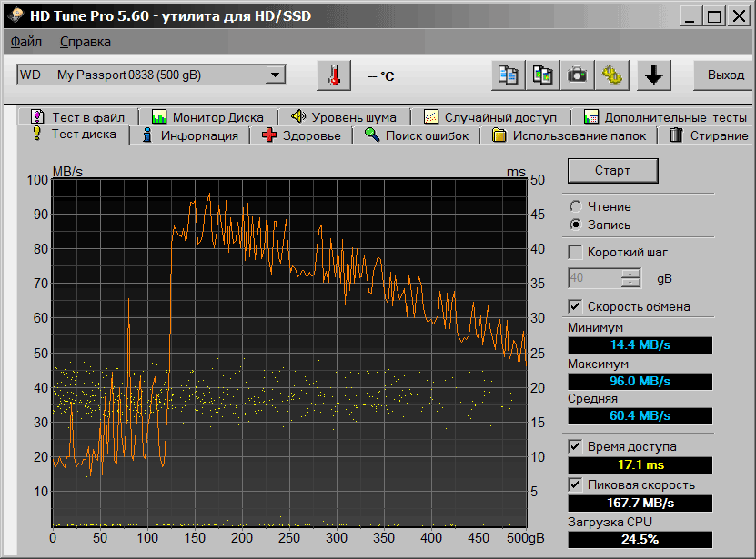Screen dimensions: 756x559
Task: Open the Файл menu
Action: tap(26, 42)
